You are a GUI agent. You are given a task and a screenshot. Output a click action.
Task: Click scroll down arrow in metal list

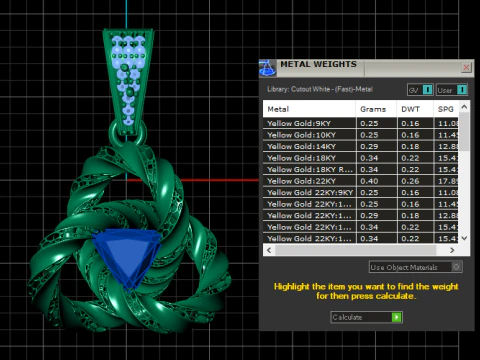click(464, 238)
